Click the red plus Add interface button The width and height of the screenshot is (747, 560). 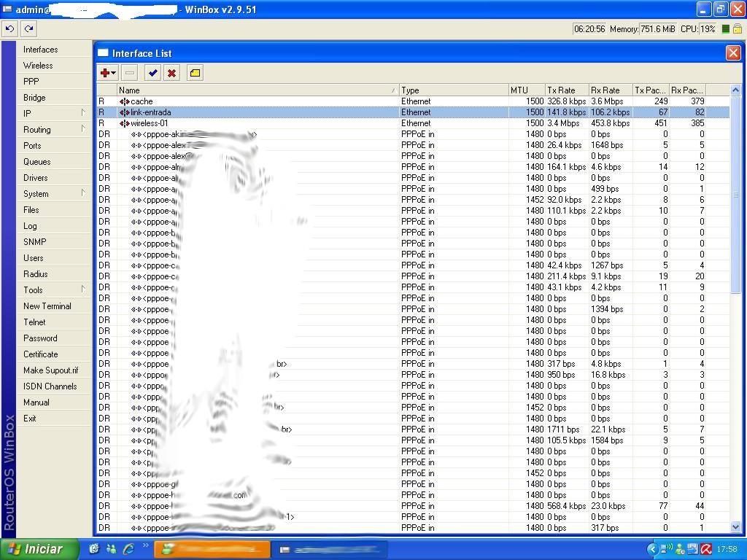[x=108, y=73]
